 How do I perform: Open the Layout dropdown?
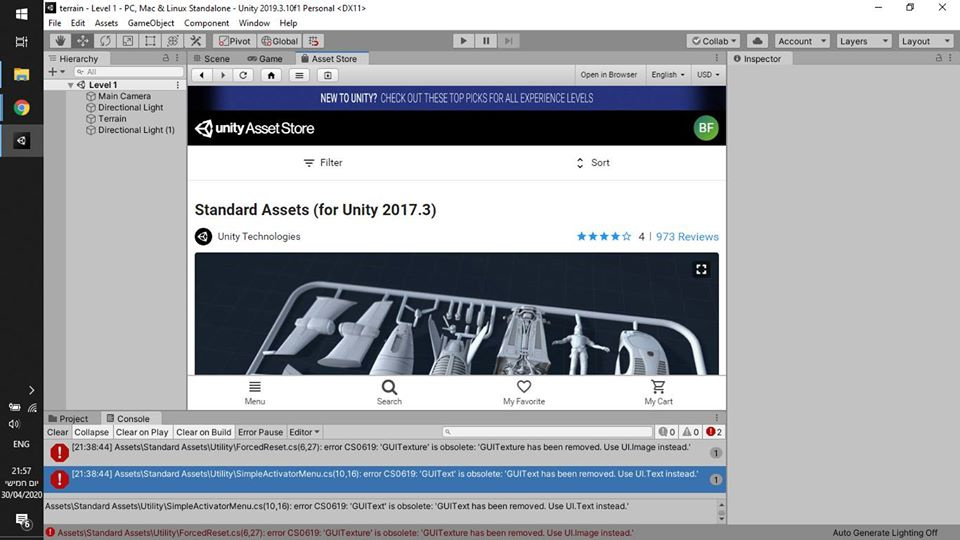pos(926,41)
